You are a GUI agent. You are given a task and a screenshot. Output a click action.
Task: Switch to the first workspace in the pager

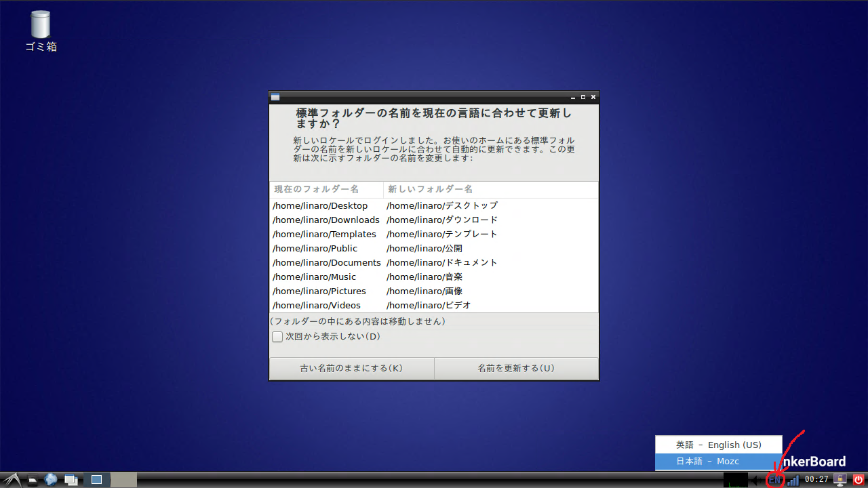(x=96, y=480)
